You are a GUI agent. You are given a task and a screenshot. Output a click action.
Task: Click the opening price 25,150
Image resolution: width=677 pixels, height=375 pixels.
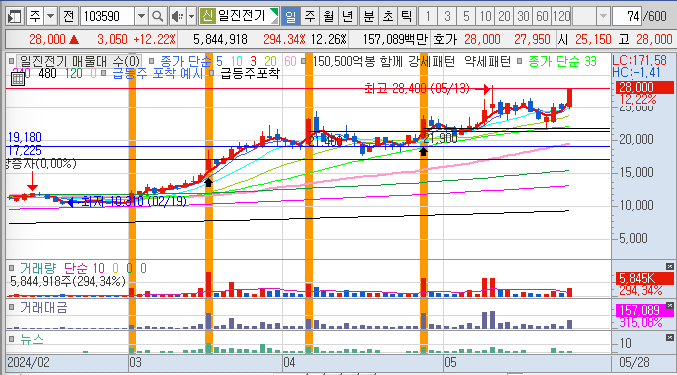(x=593, y=39)
